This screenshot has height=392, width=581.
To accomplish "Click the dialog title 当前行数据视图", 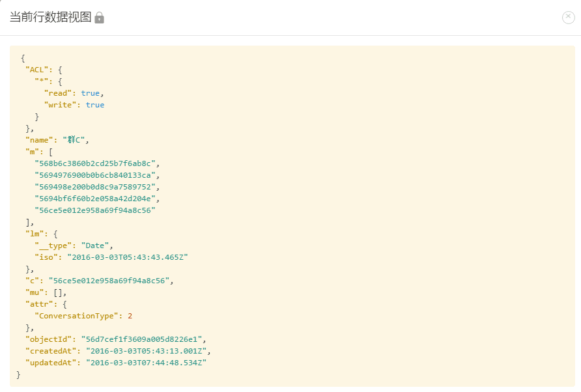I will click(50, 17).
